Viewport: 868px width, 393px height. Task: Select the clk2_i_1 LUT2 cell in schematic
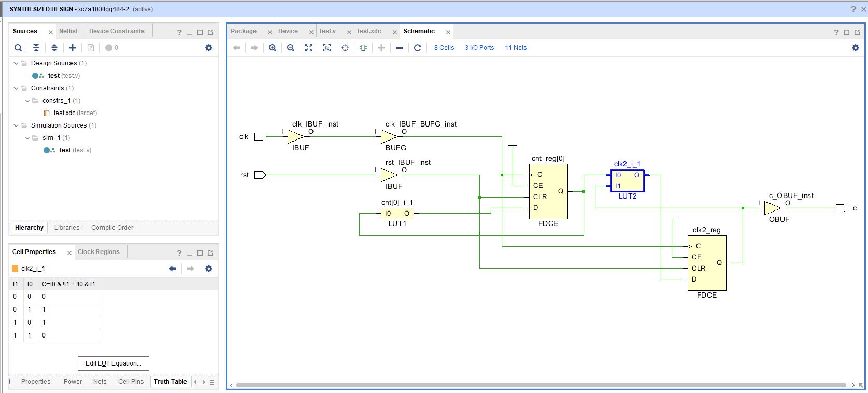628,180
